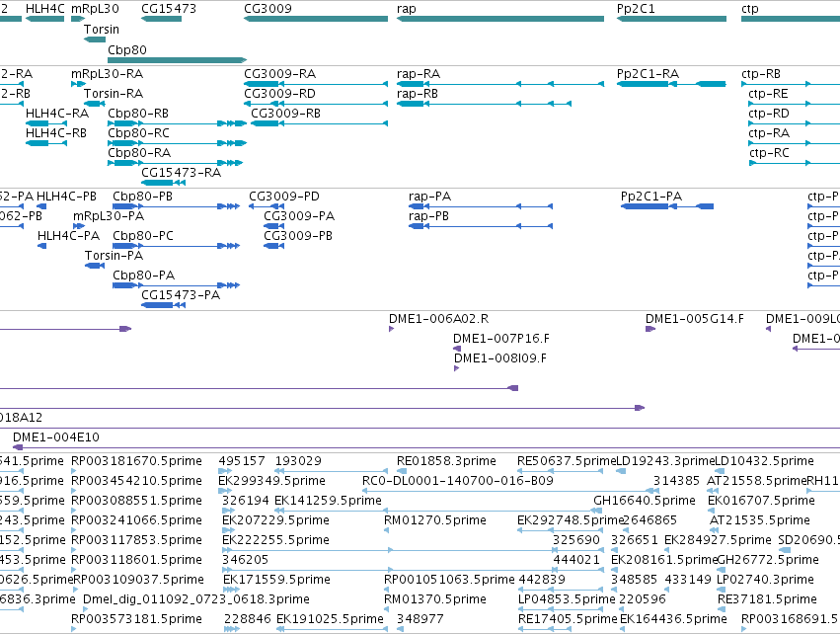Click the Dmel_dig_011092_0723_0618.3prime label
The width and height of the screenshot is (840, 634).
point(196,599)
